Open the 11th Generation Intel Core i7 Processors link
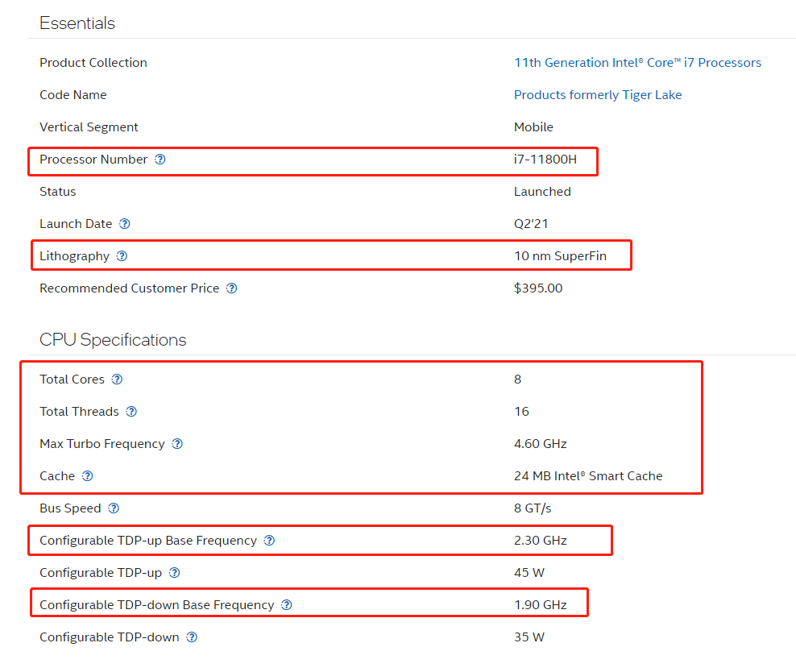796x672 pixels. pos(637,63)
